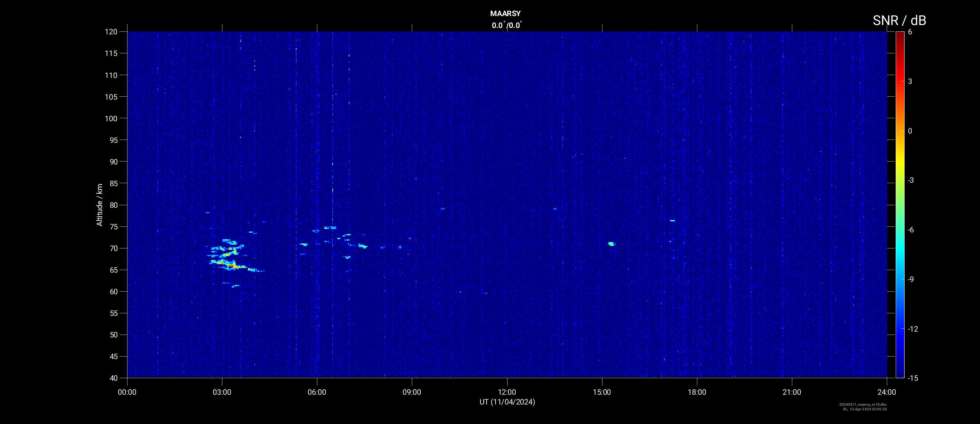
Task: Click the 3 dB colorbar label
Action: [x=910, y=81]
